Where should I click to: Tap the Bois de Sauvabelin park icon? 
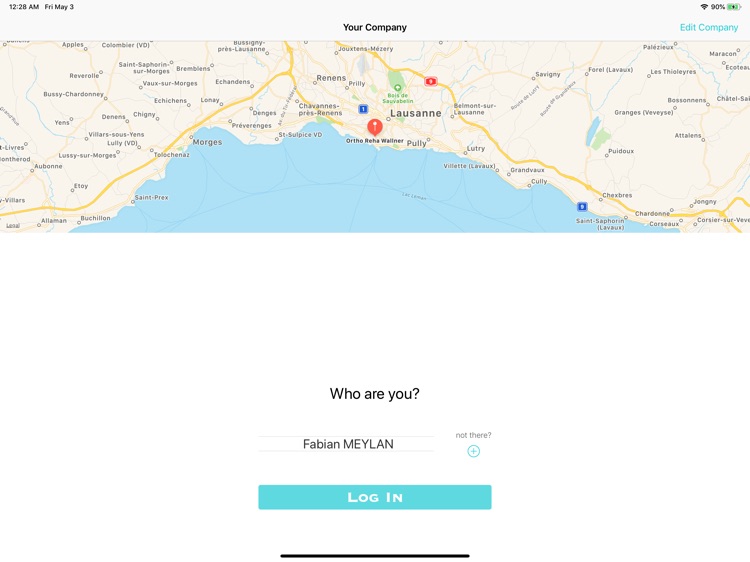click(397, 88)
